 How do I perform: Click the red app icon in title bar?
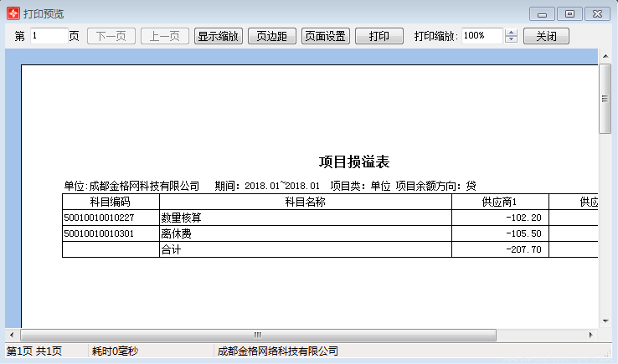click(13, 13)
